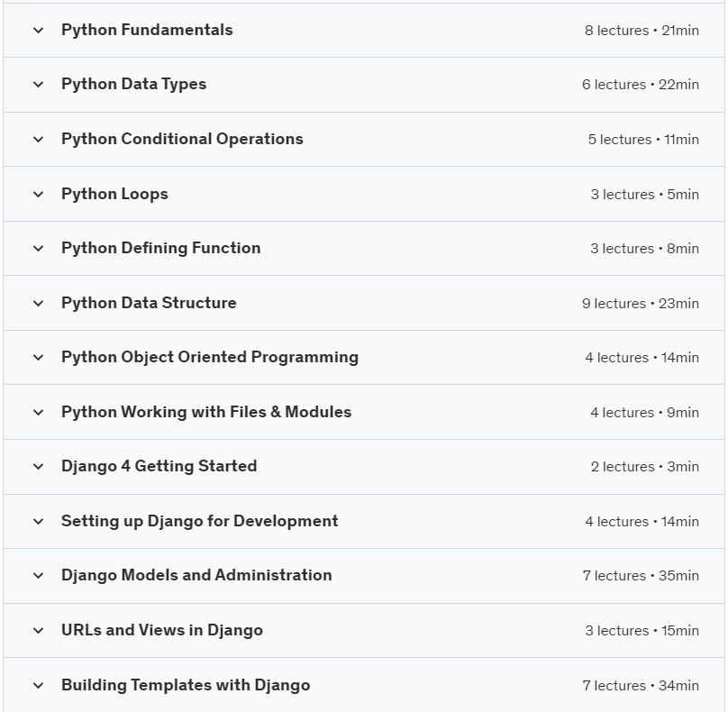Expand Setting up Django for Development chevron
The image size is (728, 712).
tap(39, 522)
